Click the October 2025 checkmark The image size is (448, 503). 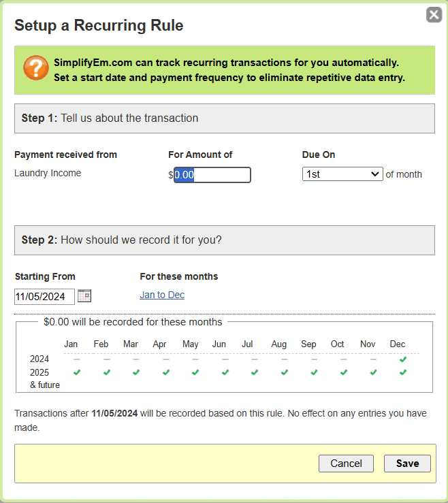click(x=344, y=372)
